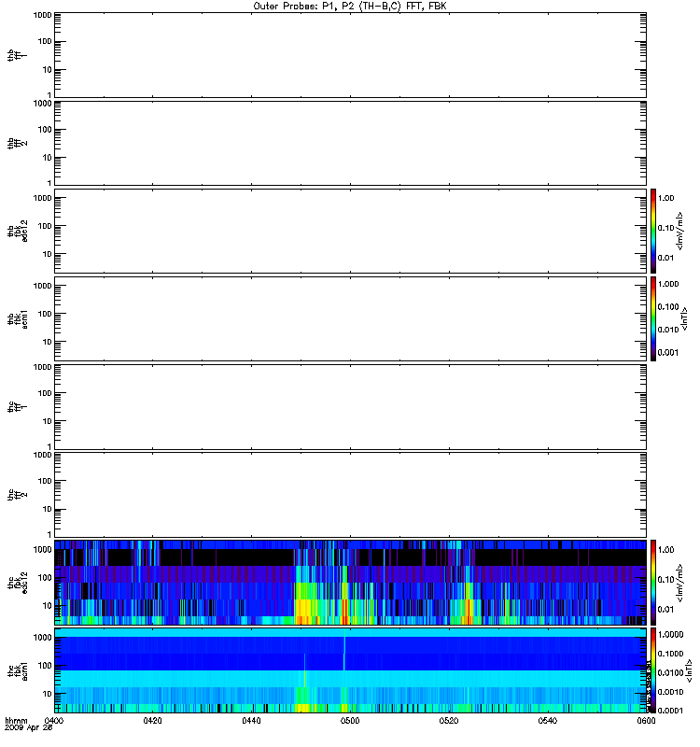Click the <|mV/m|> unit label beside thb edc12 color bar

pyautogui.click(x=680, y=231)
